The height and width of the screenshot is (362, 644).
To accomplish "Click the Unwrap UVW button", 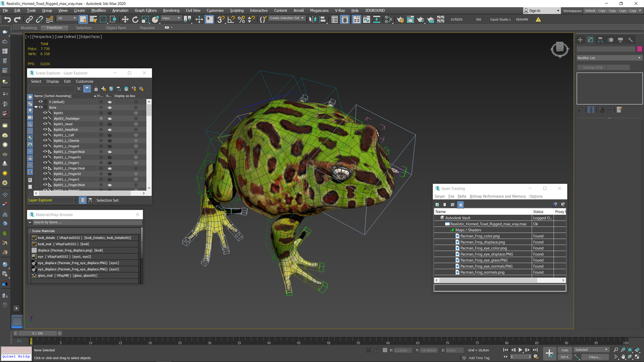I will coord(592,68).
